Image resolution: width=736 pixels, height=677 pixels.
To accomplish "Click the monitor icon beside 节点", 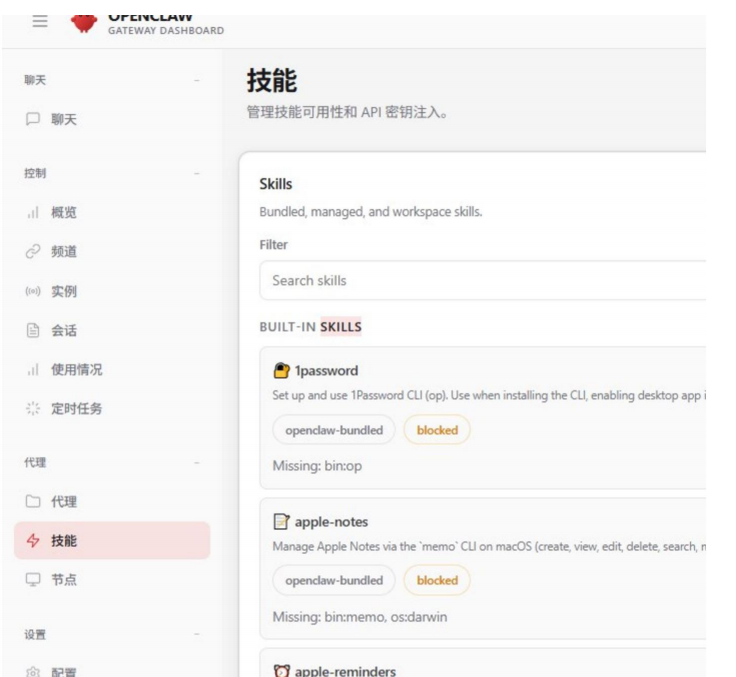I will point(33,580).
